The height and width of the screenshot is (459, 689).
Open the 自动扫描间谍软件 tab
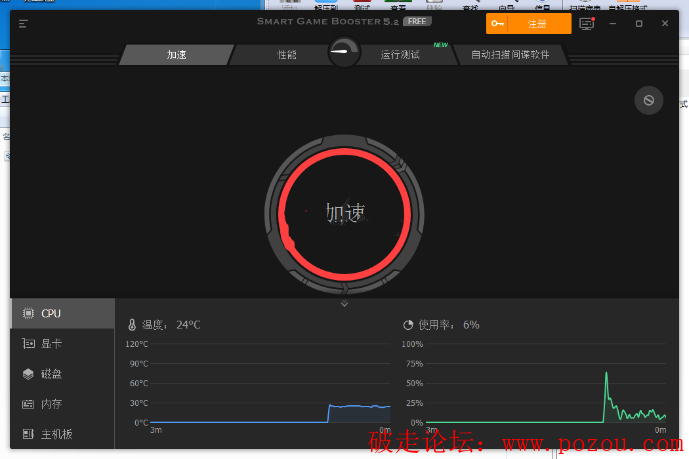[x=510, y=55]
